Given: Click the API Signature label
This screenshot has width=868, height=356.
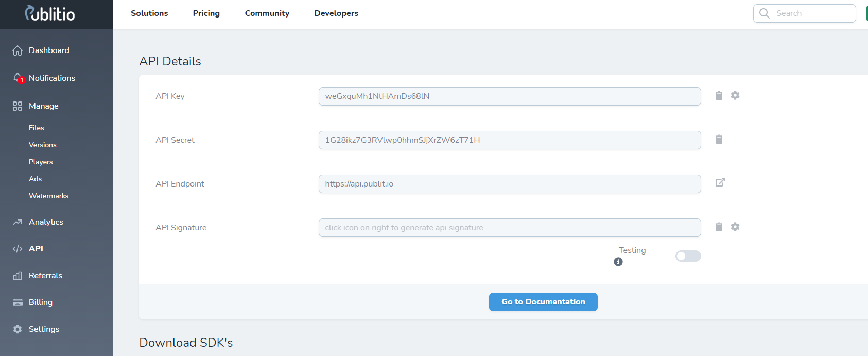Looking at the screenshot, I should pyautogui.click(x=181, y=228).
